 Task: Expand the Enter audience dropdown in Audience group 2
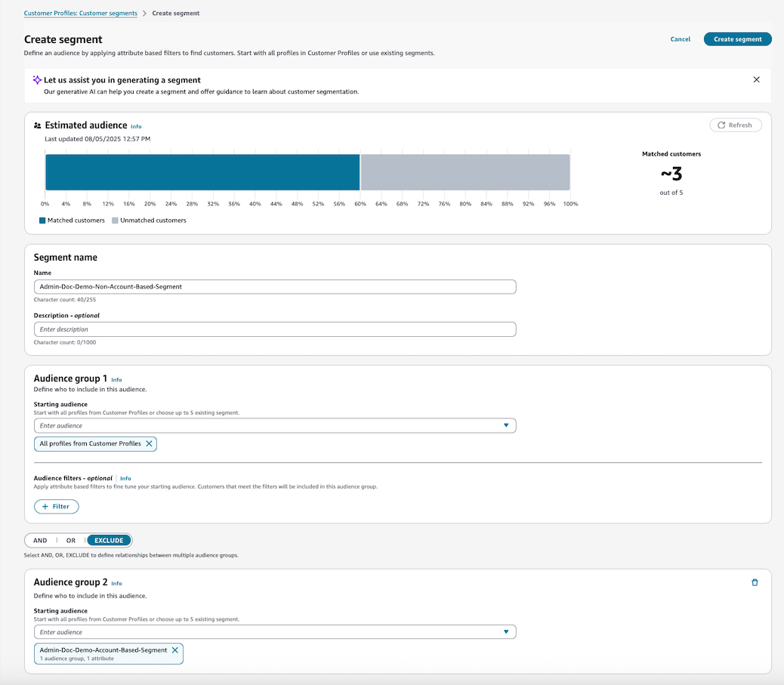pyautogui.click(x=507, y=631)
